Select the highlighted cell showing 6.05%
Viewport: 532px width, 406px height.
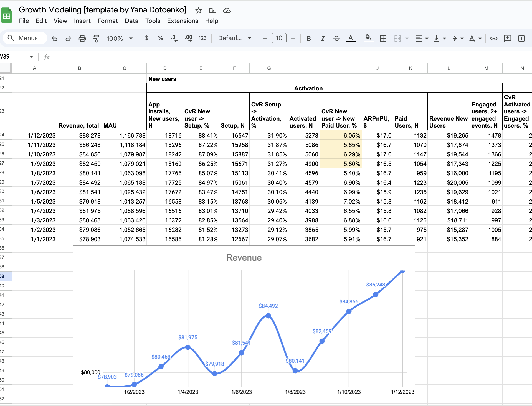pyautogui.click(x=341, y=135)
